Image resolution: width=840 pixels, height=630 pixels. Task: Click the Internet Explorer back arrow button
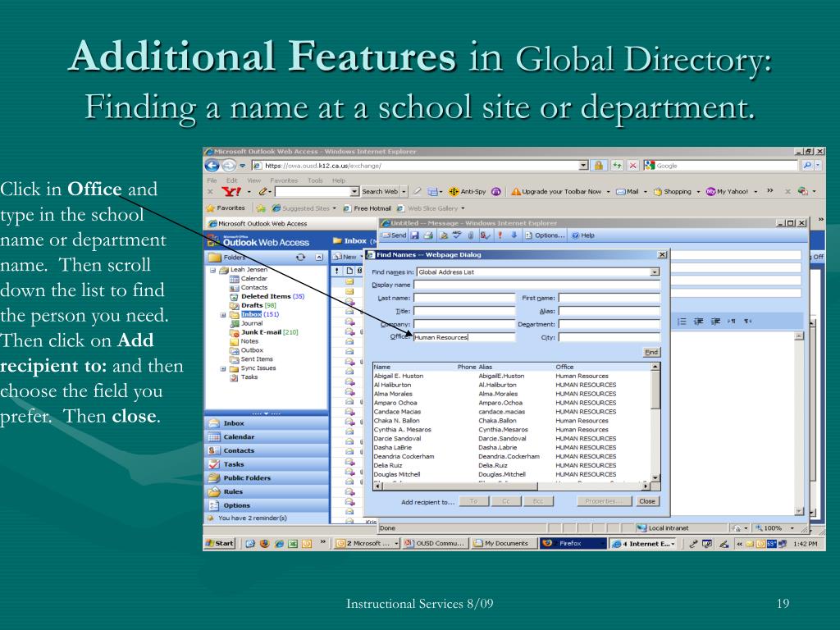[x=210, y=166]
